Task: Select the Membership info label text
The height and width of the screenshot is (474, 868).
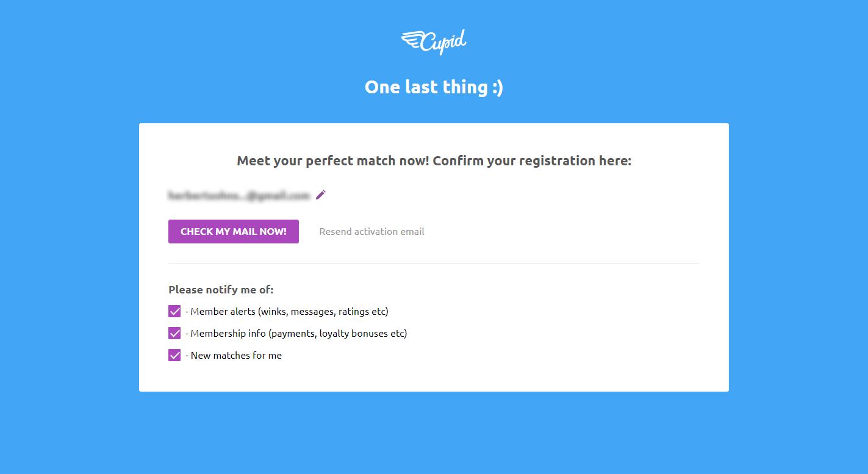Action: click(x=296, y=333)
